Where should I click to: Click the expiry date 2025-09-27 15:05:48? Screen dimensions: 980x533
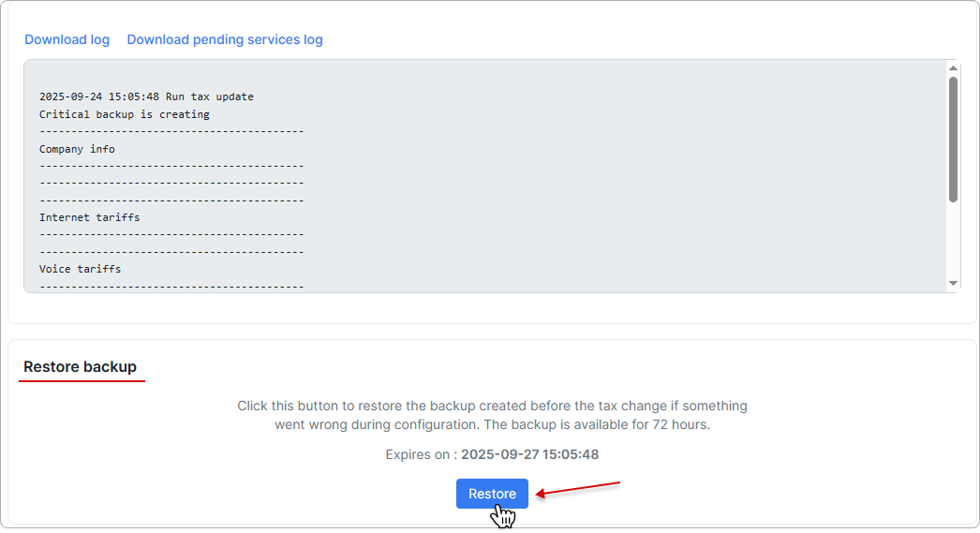529,454
